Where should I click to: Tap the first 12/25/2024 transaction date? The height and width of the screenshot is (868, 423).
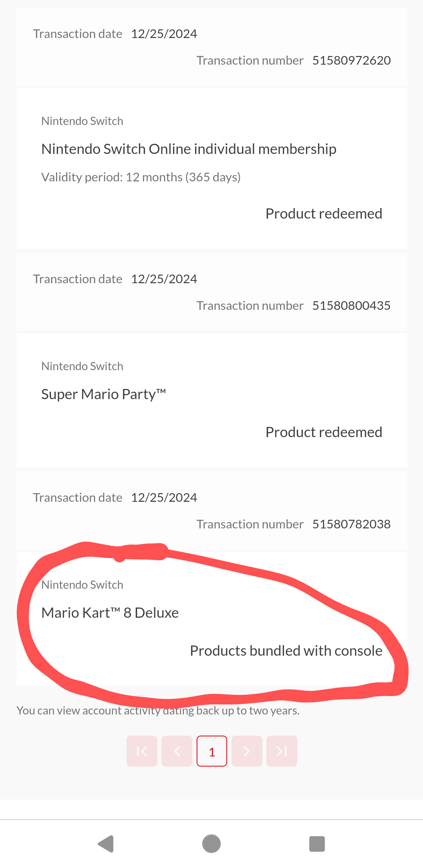pos(164,34)
